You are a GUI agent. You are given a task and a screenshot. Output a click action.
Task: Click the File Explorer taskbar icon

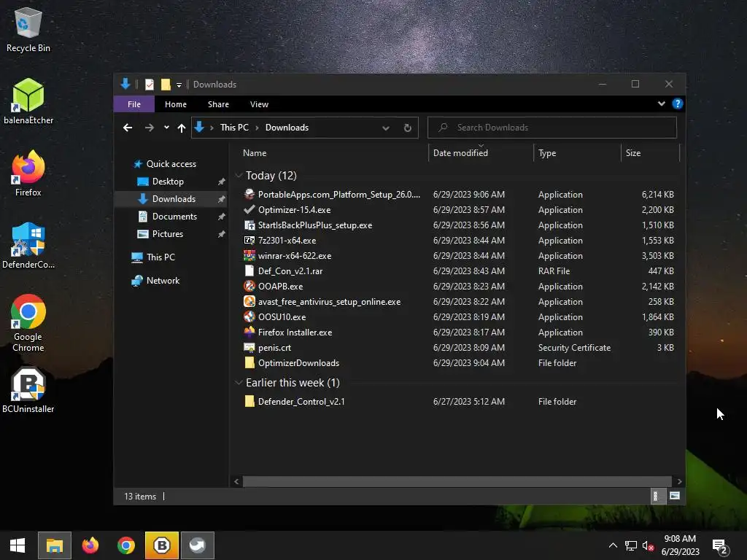(55, 545)
